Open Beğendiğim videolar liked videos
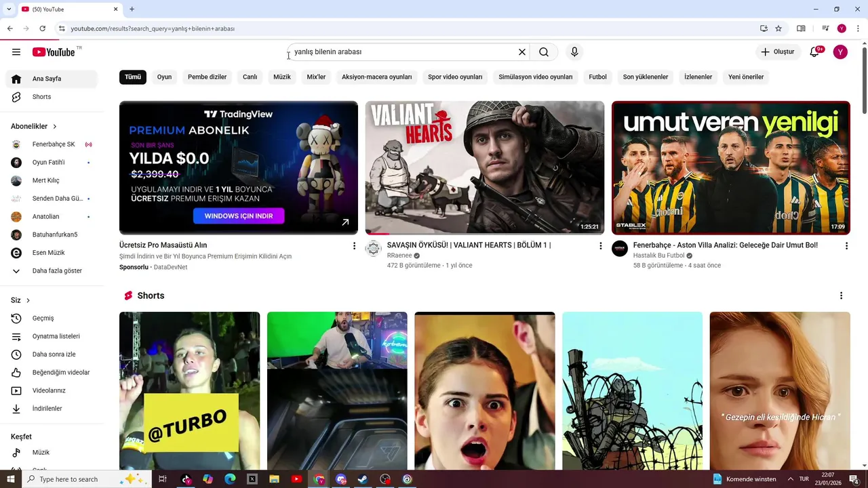Screen dimensions: 868x488 52,373
